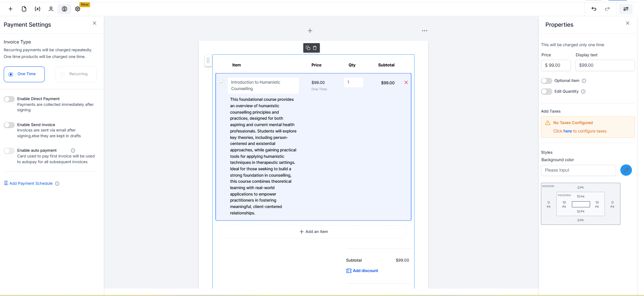Turn on Enable Send Invoice switch
The image size is (644, 296).
[9, 125]
